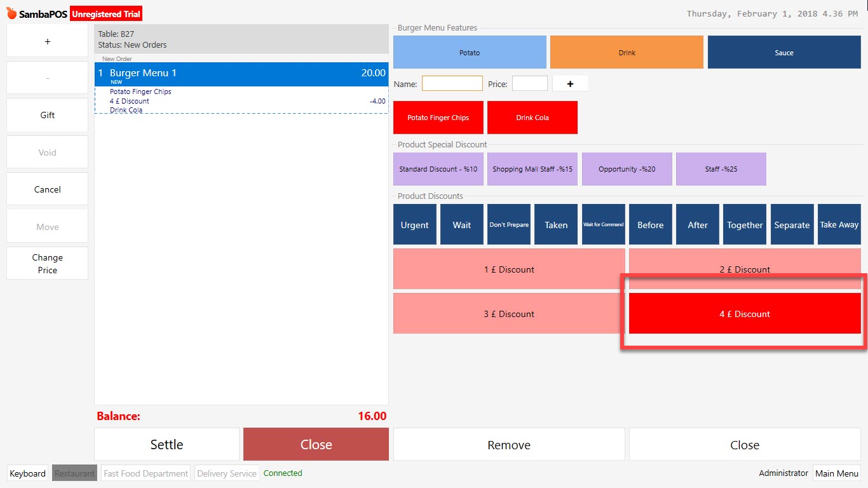The image size is (868, 488).
Task: Click the plus icon beside the Price field
Action: coord(569,83)
